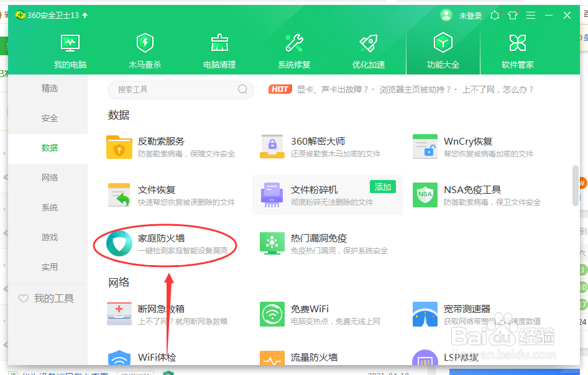Viewport: 588px width, 375px height.
Task: Select 电脑清理 (Computer Cleanup)
Action: point(219,48)
